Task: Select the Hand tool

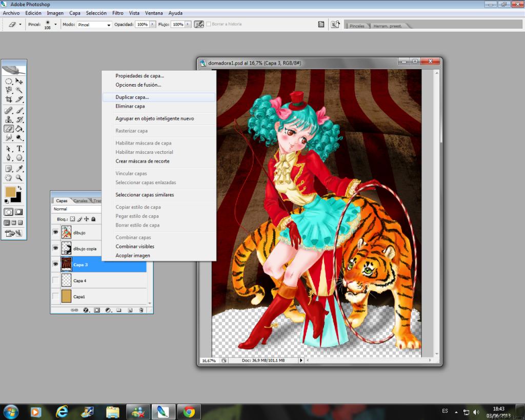Action: 9,178
